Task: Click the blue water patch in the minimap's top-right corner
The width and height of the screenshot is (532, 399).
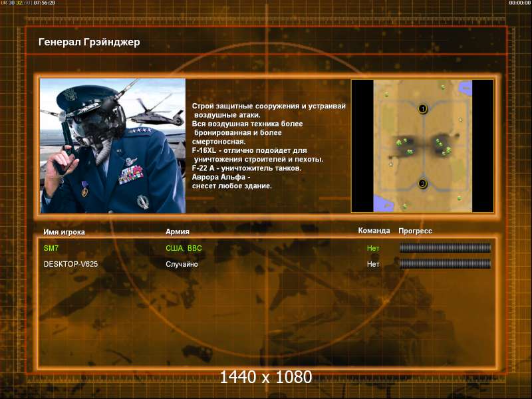Action: click(465, 88)
